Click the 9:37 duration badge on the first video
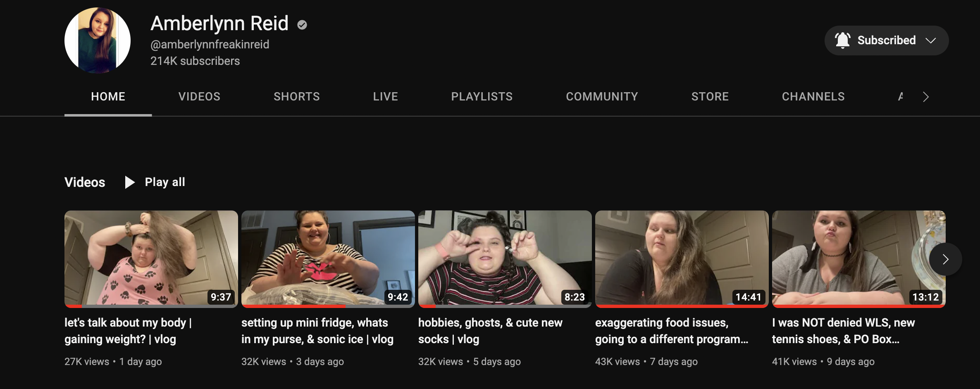Screen dimensions: 980x389 point(221,297)
